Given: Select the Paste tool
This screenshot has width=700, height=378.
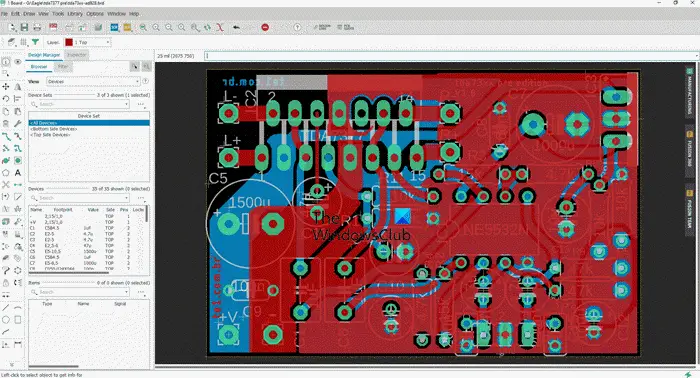Looking at the screenshot, I should coord(18,111).
